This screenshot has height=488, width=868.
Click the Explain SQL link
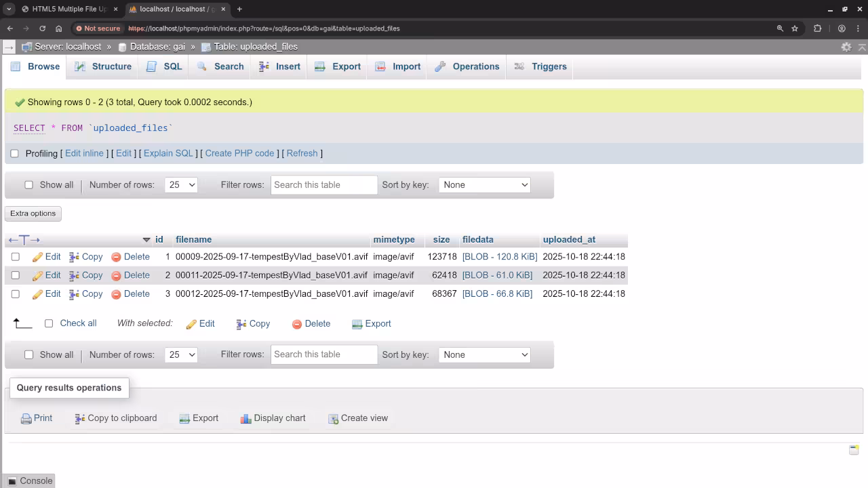(x=168, y=153)
